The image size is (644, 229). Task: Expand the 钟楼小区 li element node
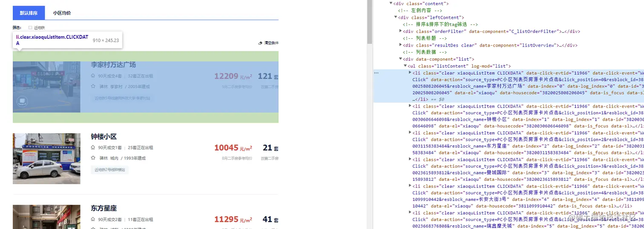[x=410, y=106]
